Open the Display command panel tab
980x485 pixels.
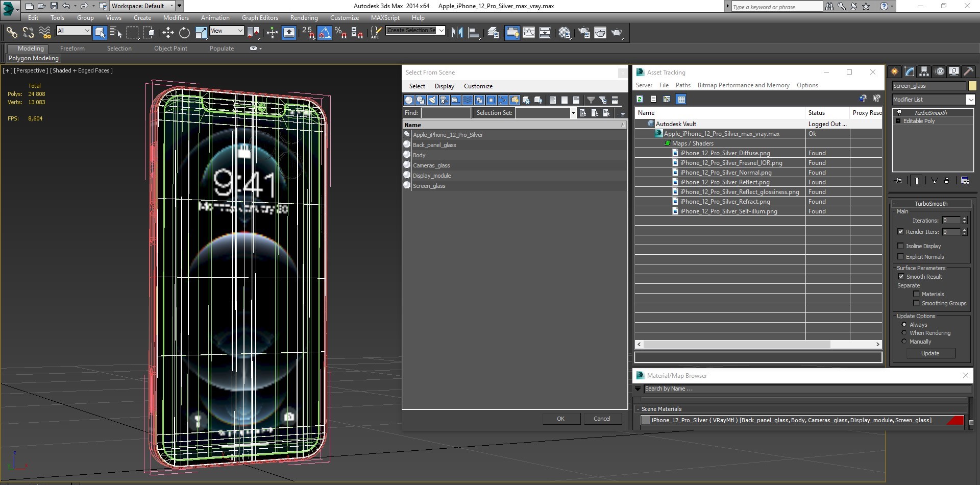(953, 71)
